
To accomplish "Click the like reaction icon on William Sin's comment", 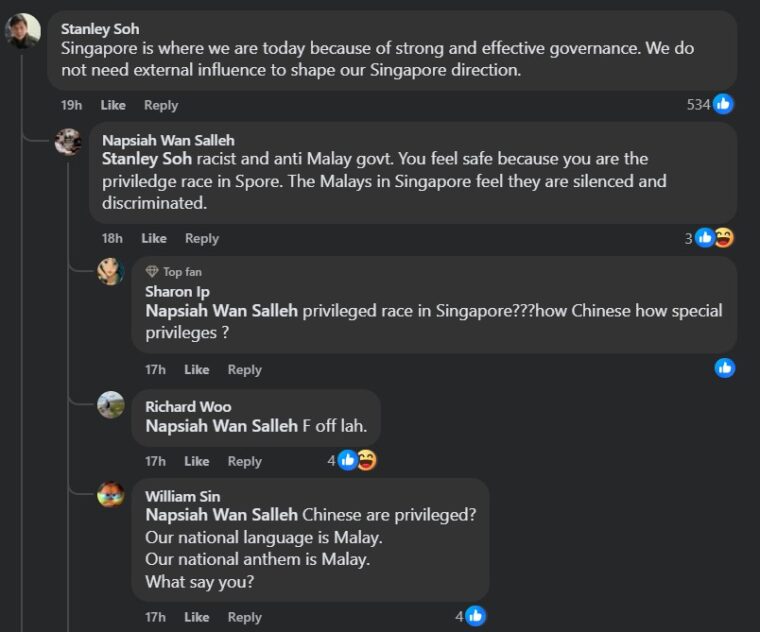I will pyautogui.click(x=476, y=616).
